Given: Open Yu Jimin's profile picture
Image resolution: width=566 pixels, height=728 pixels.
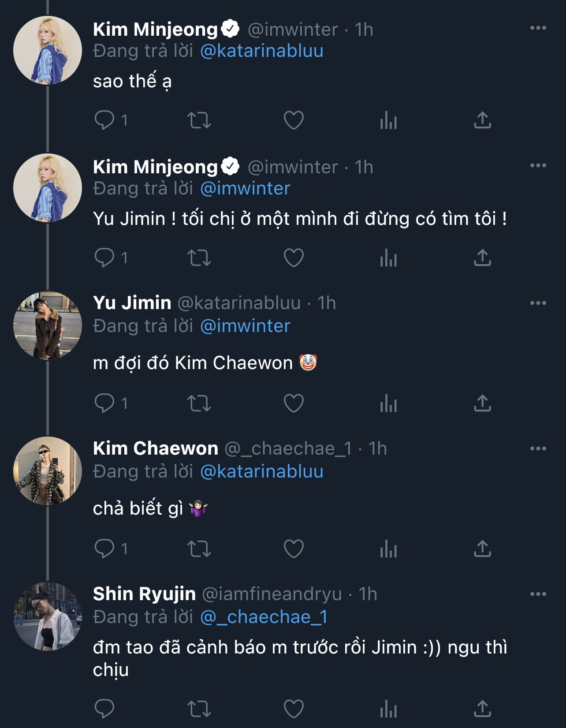Looking at the screenshot, I should [x=48, y=325].
